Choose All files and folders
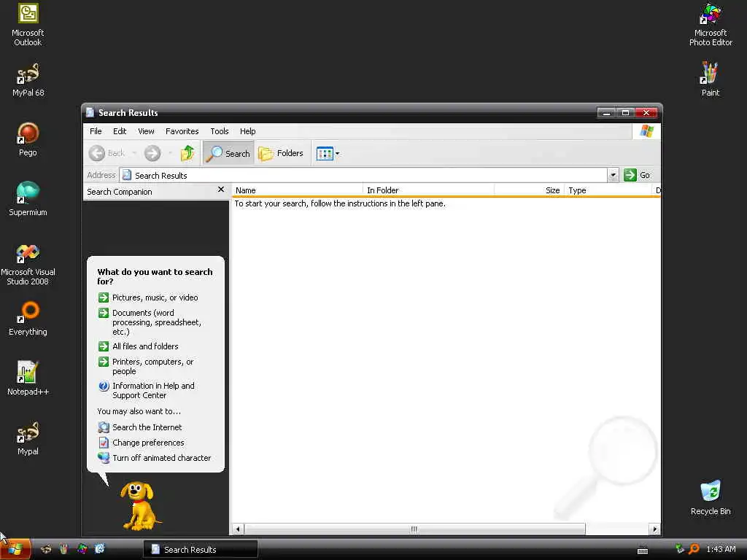747x560 pixels. [x=138, y=346]
